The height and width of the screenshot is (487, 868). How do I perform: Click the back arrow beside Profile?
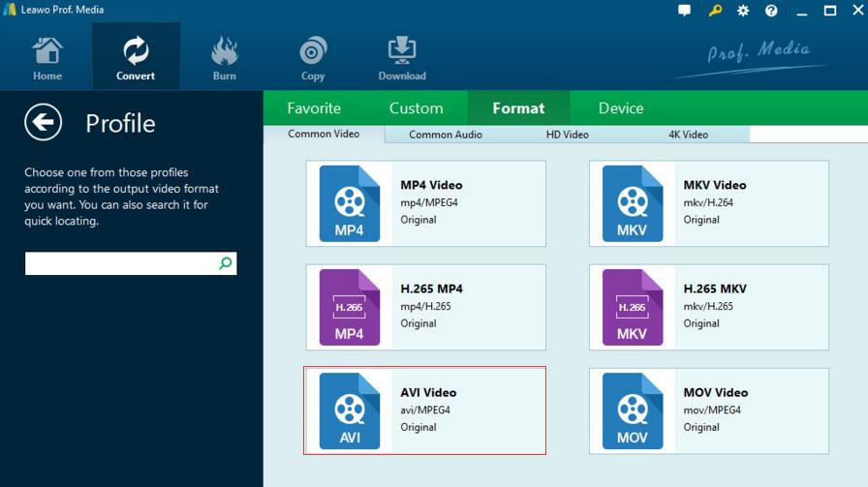click(43, 123)
